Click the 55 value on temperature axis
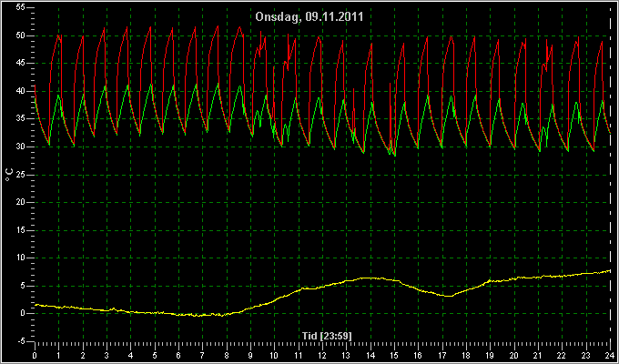The image size is (619, 364). click(x=21, y=7)
